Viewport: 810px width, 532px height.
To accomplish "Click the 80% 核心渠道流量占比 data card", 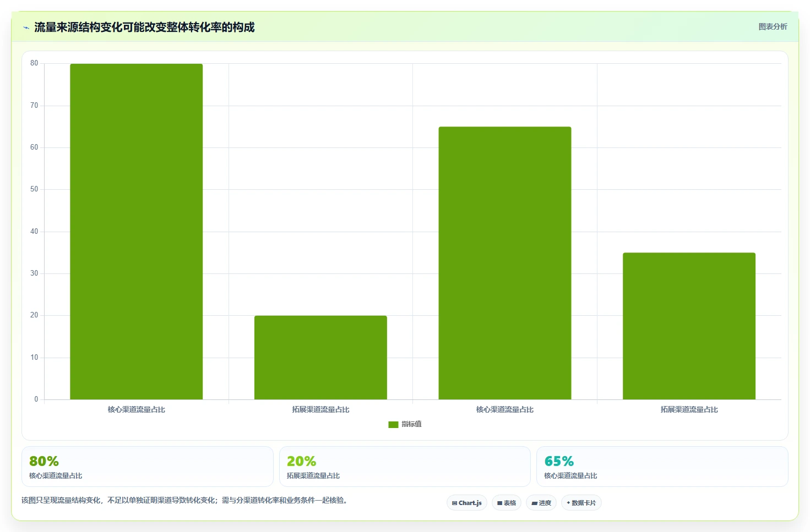I will (148, 467).
